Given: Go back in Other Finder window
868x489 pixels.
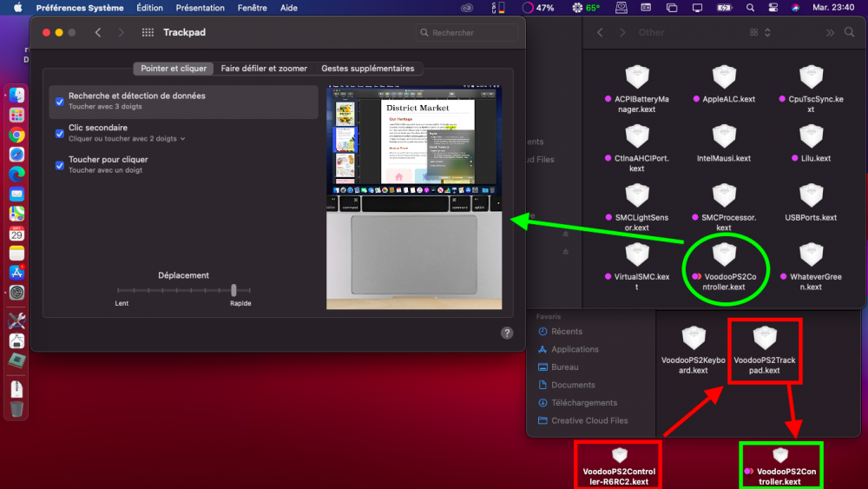Looking at the screenshot, I should click(x=600, y=33).
